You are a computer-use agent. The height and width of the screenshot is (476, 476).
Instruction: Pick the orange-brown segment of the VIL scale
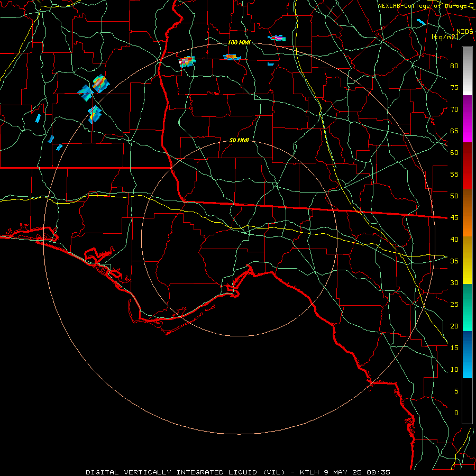[467, 213]
